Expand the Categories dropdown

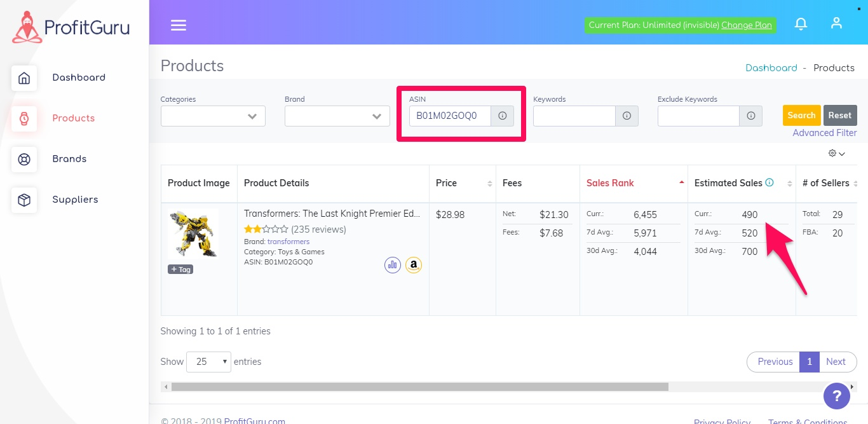(x=213, y=116)
